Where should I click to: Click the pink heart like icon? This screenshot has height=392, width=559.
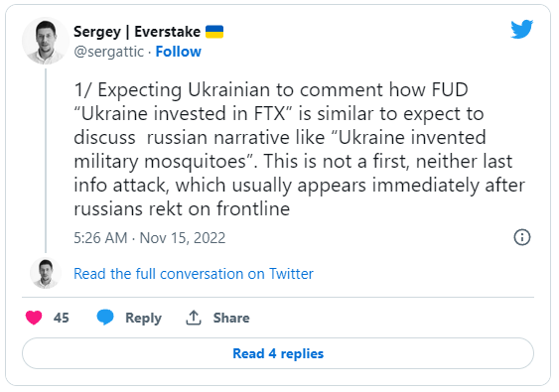pyautogui.click(x=34, y=318)
